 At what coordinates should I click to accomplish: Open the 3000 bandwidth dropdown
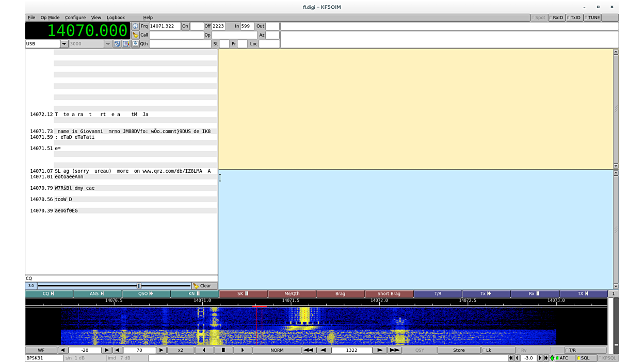click(x=108, y=44)
